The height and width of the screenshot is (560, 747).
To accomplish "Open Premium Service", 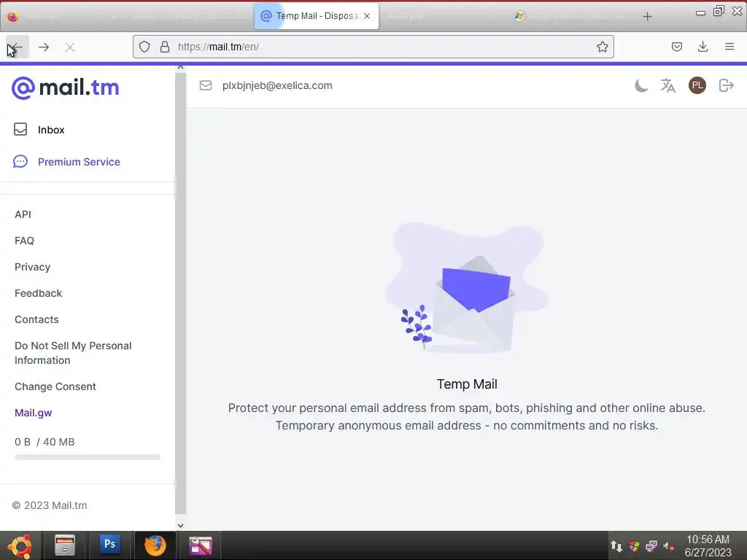I will click(x=79, y=162).
